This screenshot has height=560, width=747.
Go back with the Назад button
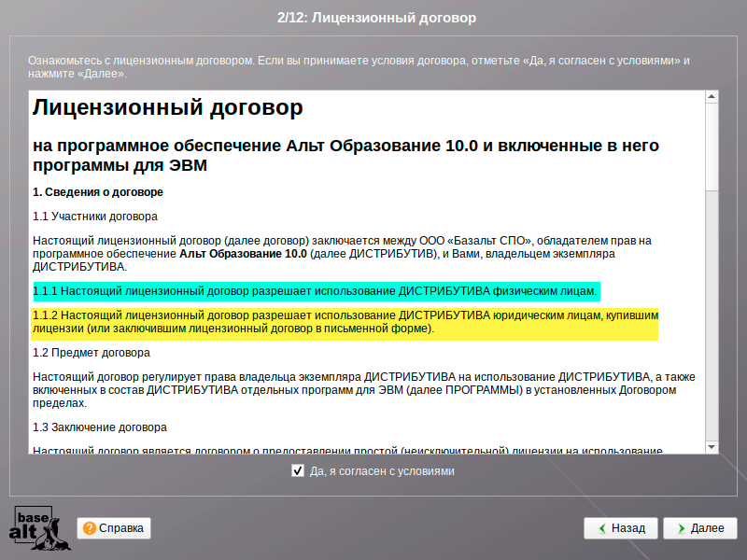(621, 528)
